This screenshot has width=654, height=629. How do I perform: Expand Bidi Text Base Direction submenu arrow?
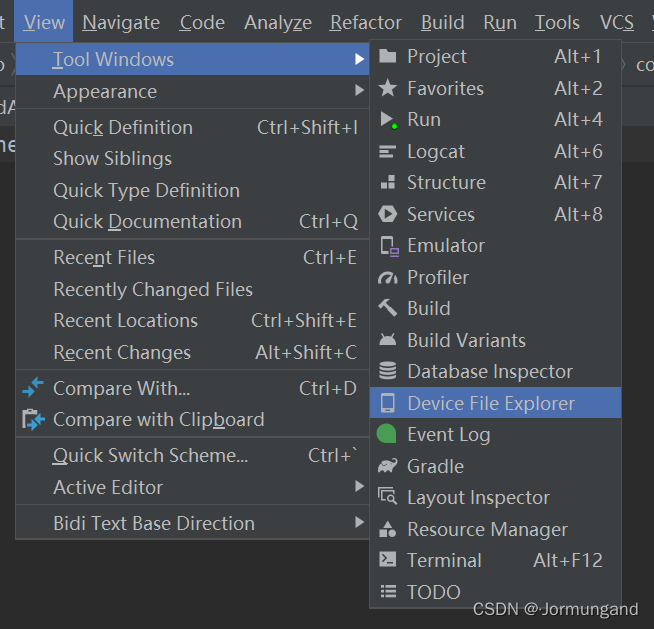(x=359, y=524)
